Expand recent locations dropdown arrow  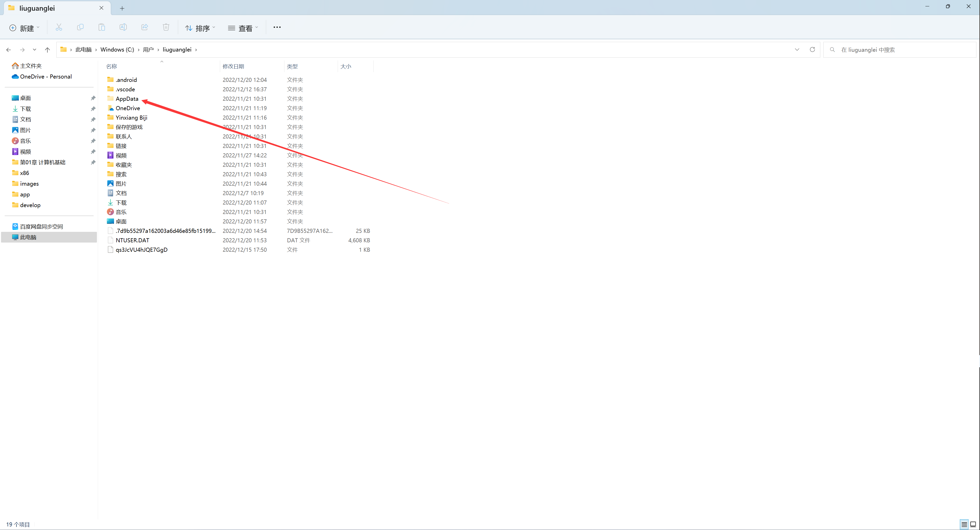pyautogui.click(x=35, y=50)
